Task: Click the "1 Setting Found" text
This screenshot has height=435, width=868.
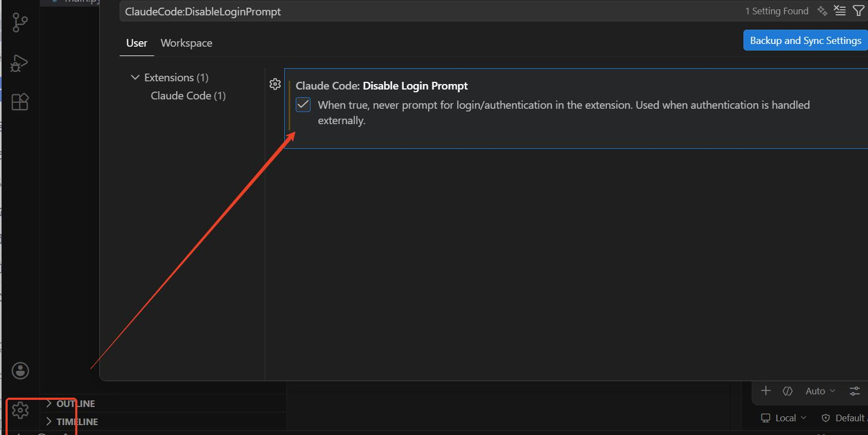Action: 776,11
